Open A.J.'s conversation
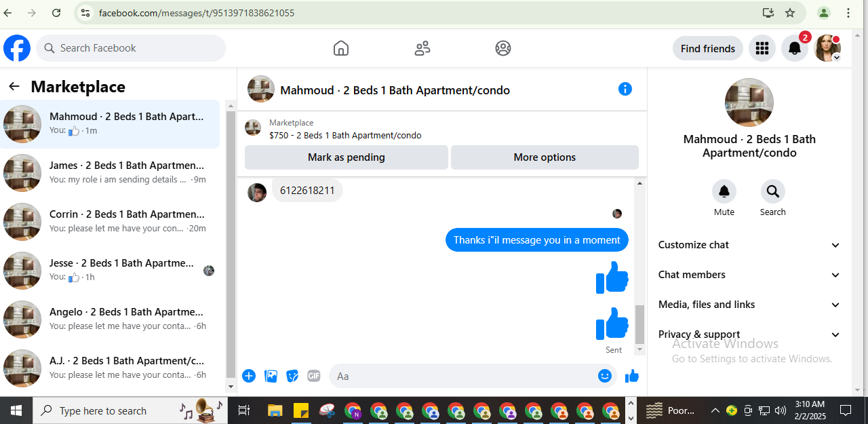 110,368
